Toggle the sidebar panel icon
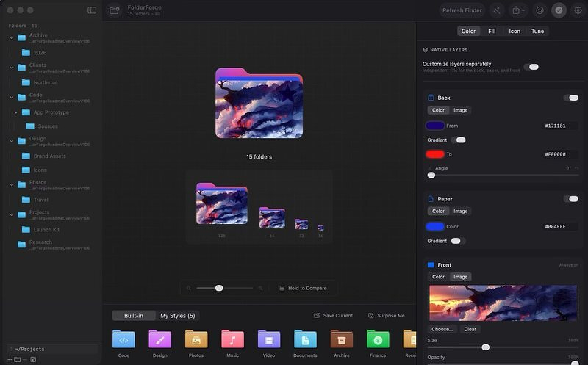The height and width of the screenshot is (365, 588). 92,10
